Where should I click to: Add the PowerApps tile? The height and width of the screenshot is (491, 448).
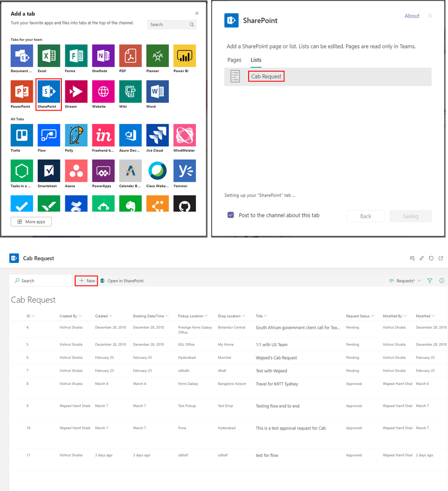pos(103,171)
